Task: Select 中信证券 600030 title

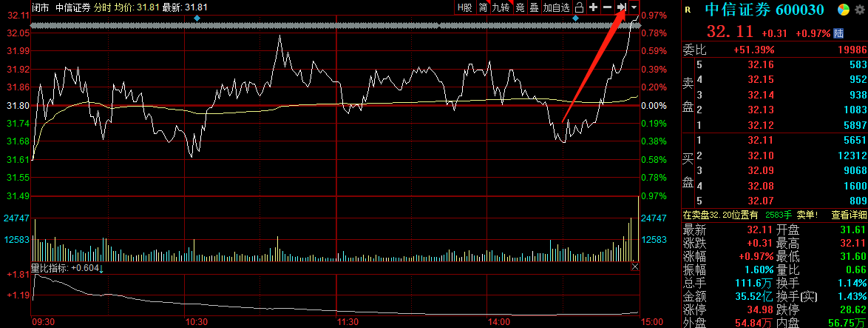Action: tap(764, 10)
